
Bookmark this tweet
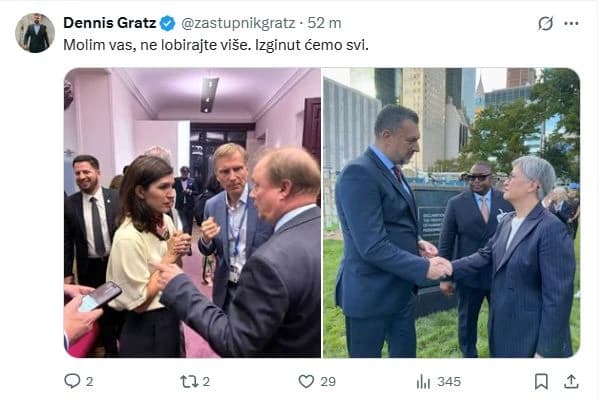pos(541,381)
